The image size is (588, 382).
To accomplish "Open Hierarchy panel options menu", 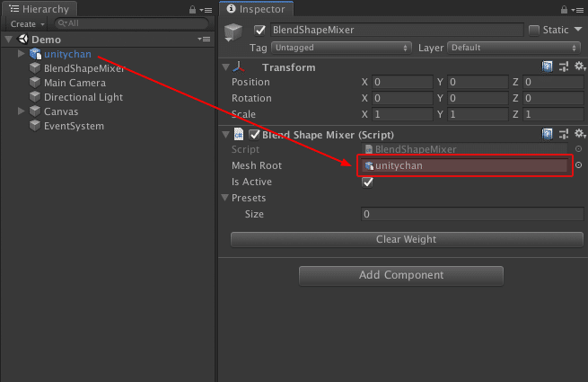I will point(206,10).
